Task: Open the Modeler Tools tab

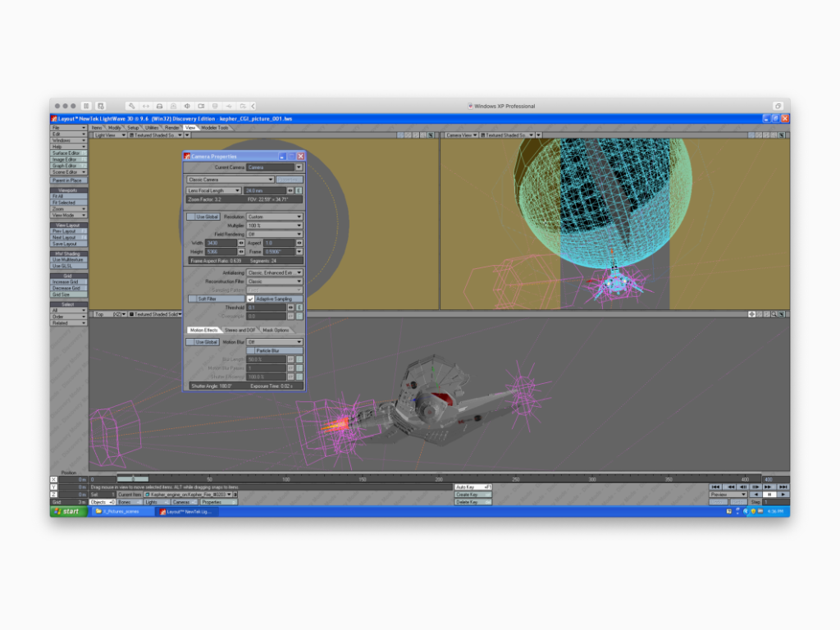Action: point(215,128)
